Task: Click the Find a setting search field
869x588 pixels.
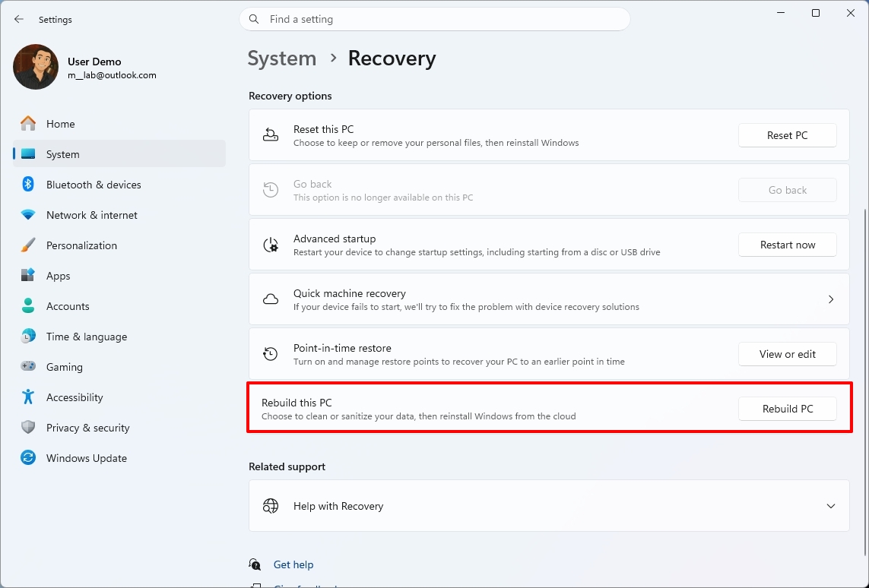Action: point(435,20)
